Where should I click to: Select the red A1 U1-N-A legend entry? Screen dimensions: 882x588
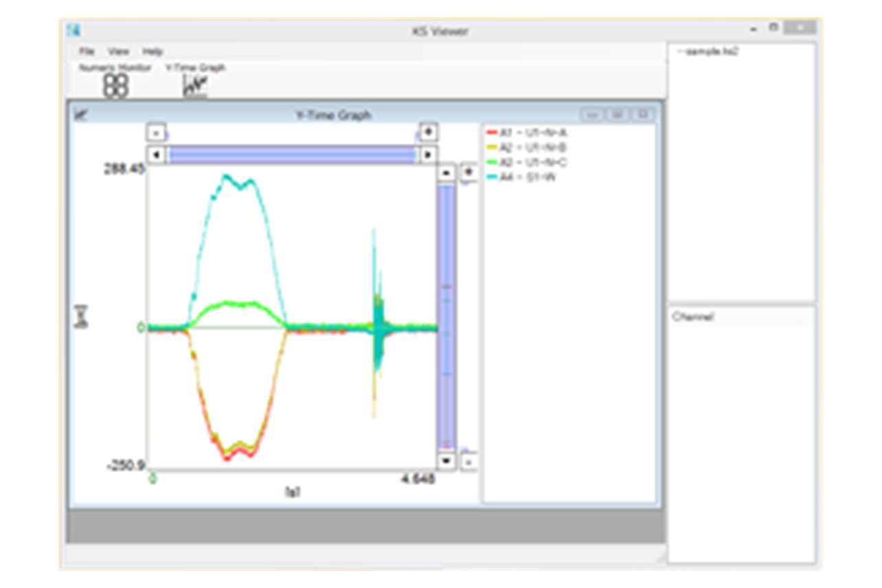point(526,133)
